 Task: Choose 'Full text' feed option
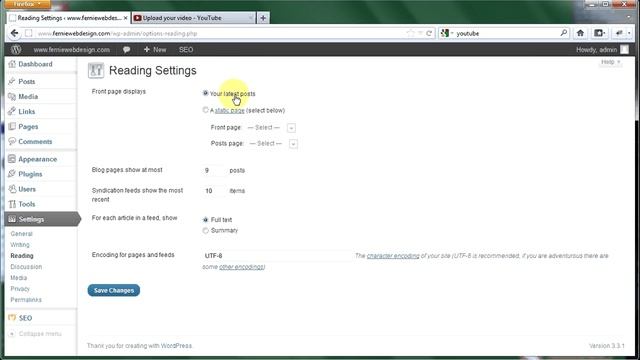[205, 220]
